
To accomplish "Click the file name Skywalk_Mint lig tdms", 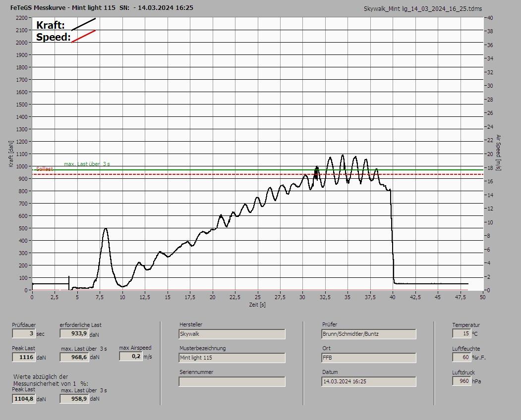I will click(x=423, y=9).
